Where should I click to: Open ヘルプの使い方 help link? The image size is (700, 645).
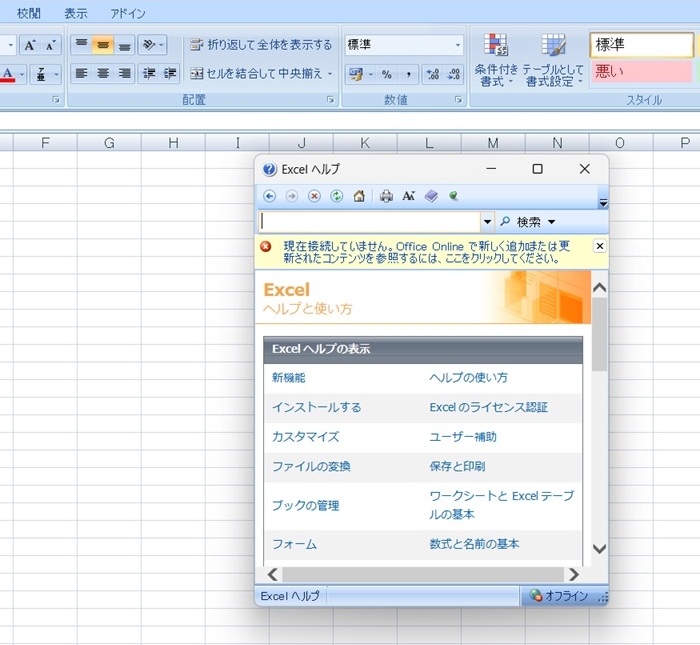(468, 378)
